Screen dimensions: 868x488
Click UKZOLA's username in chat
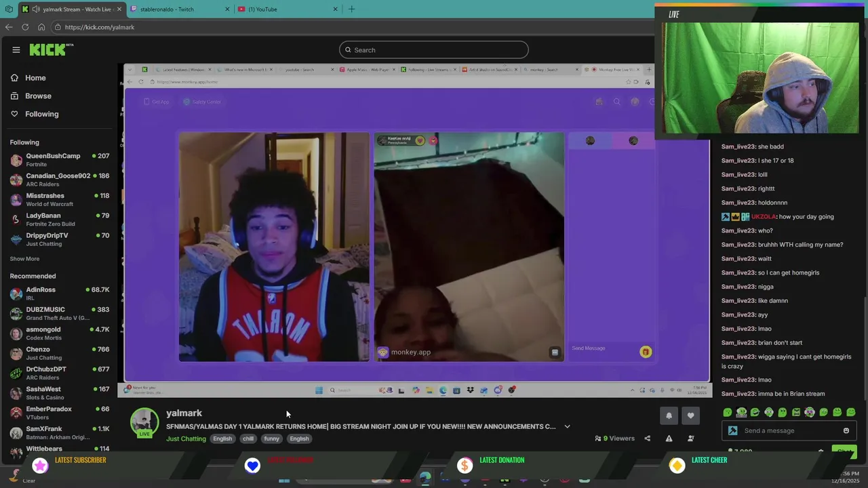(763, 217)
